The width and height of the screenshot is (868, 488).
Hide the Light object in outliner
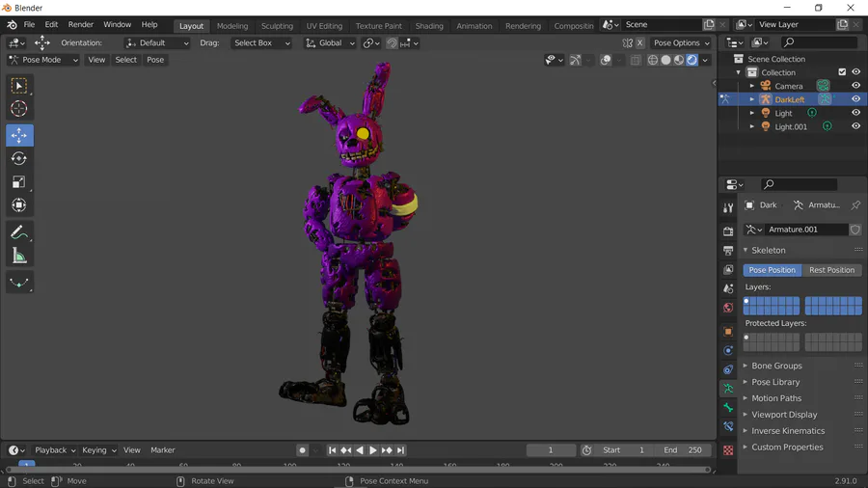click(855, 113)
